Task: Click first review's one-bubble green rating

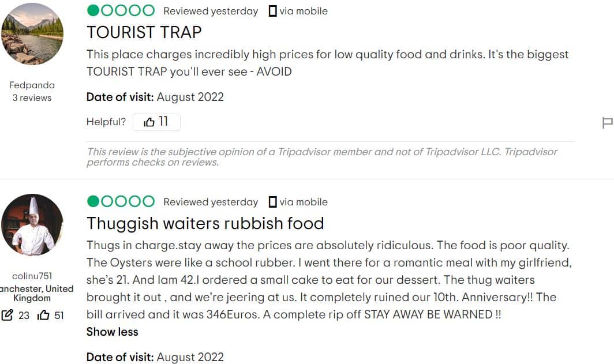Action: click(121, 10)
